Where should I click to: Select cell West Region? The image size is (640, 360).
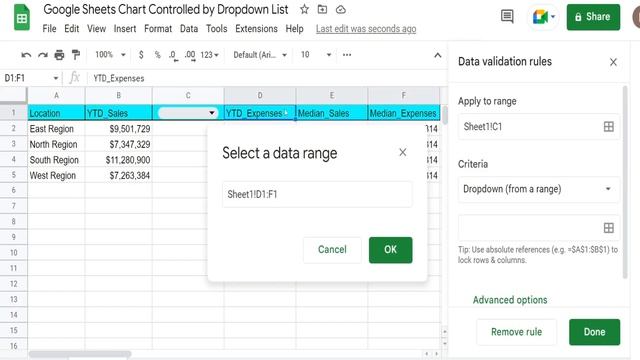click(56, 175)
